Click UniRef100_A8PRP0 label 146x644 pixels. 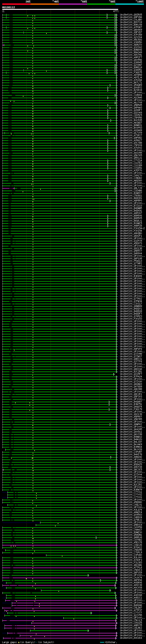(x=131, y=201)
